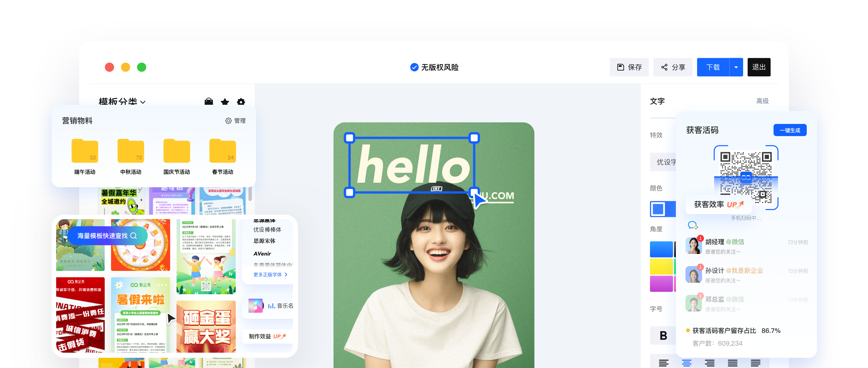Open 管理 in 营销物料 panel
This screenshot has height=368, width=868.
click(235, 120)
